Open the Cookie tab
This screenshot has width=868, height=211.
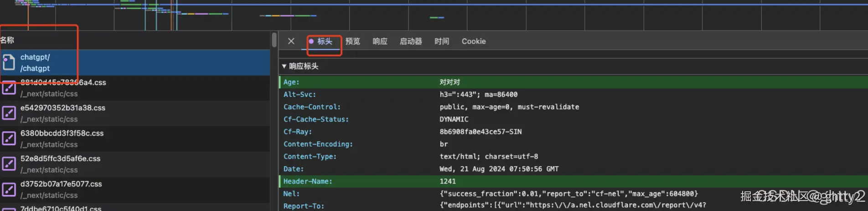pos(474,42)
